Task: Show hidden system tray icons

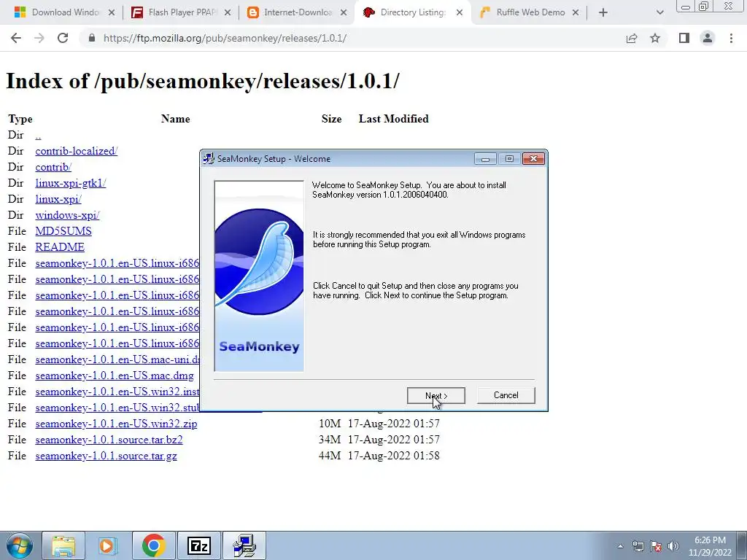Action: (x=620, y=546)
